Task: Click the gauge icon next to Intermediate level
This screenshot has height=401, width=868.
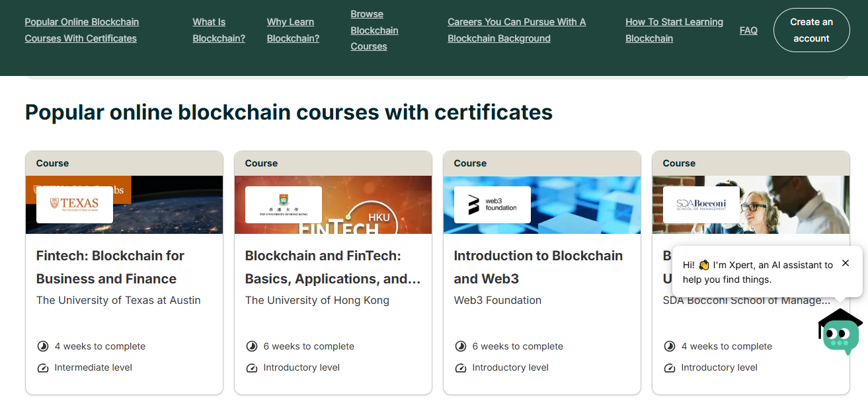Action: point(43,368)
